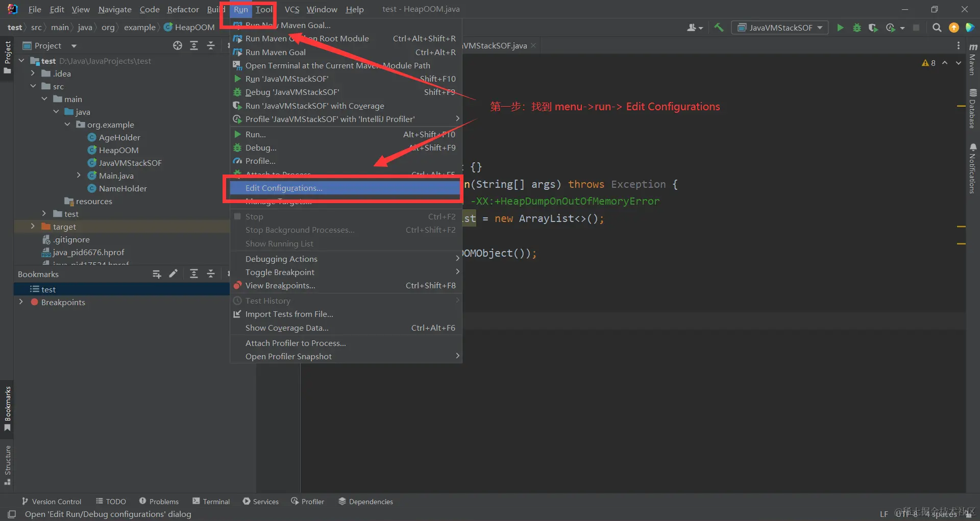Open the Terminal tool window tab
This screenshot has height=521, width=980.
(x=211, y=502)
